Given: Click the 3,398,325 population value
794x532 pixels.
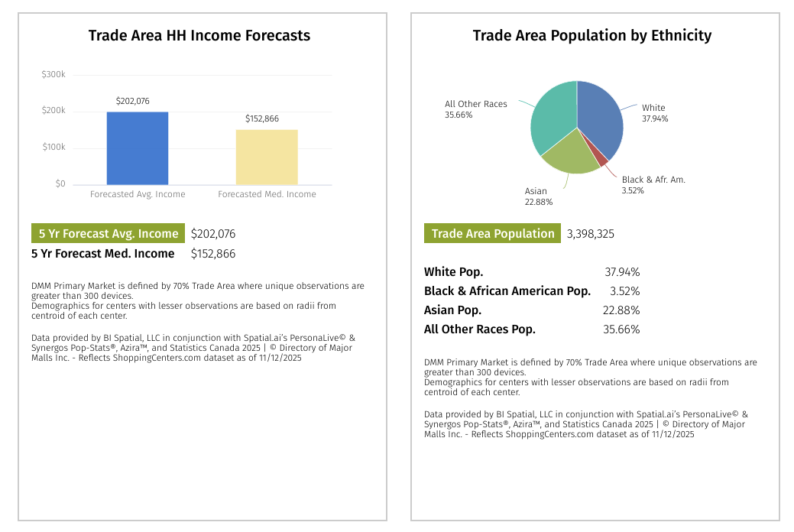Looking at the screenshot, I should point(591,234).
